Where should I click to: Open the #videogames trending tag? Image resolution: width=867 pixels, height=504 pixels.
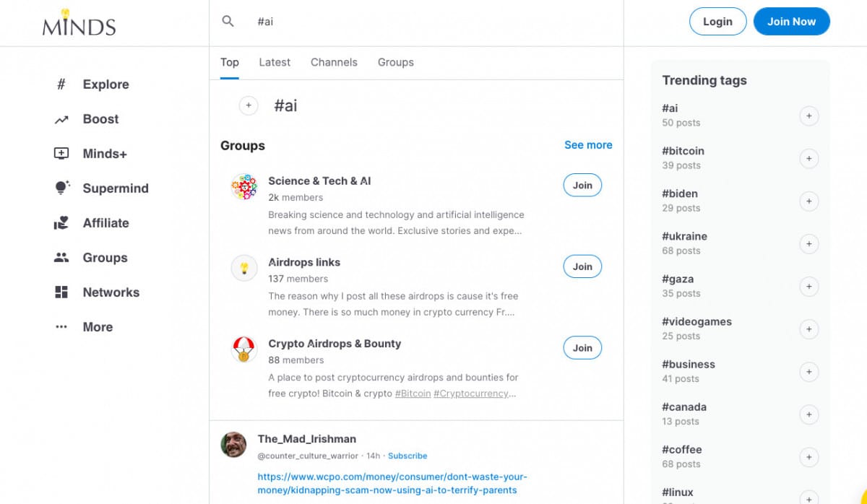696,321
